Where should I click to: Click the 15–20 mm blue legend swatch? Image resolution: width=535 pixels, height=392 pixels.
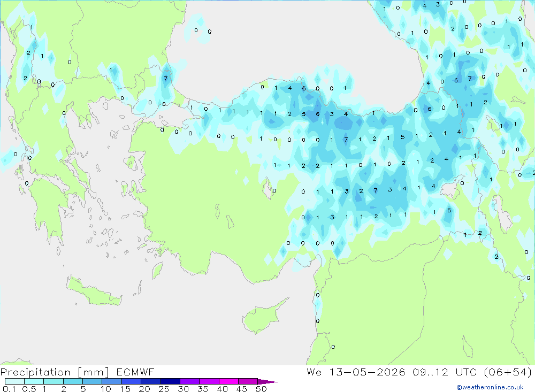tap(132, 381)
